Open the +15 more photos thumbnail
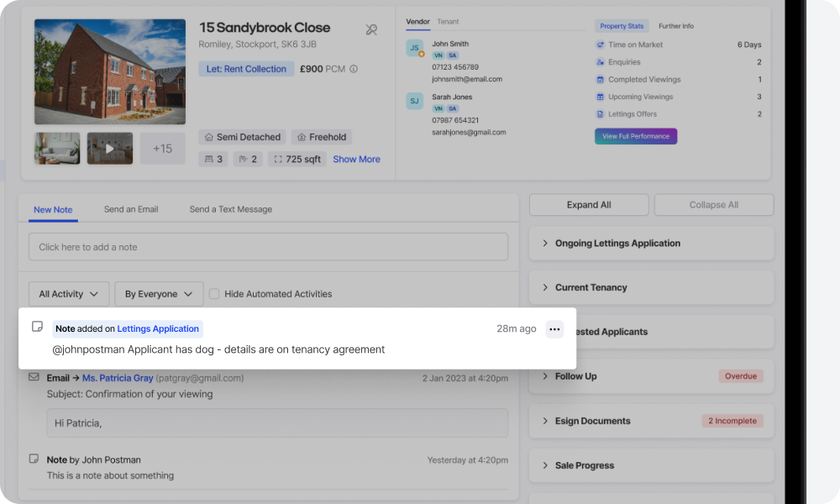Image resolution: width=840 pixels, height=504 pixels. click(x=162, y=148)
